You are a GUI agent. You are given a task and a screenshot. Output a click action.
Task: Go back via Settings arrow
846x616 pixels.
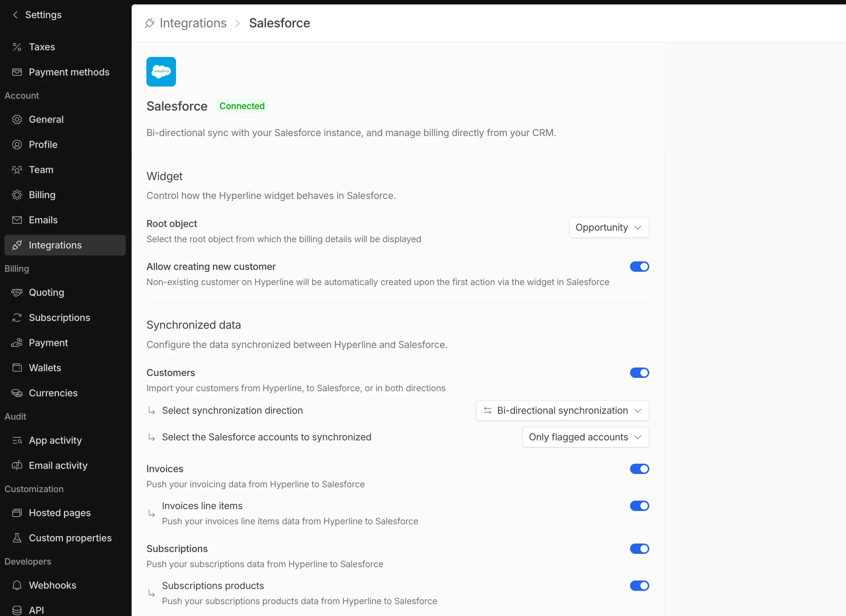15,14
